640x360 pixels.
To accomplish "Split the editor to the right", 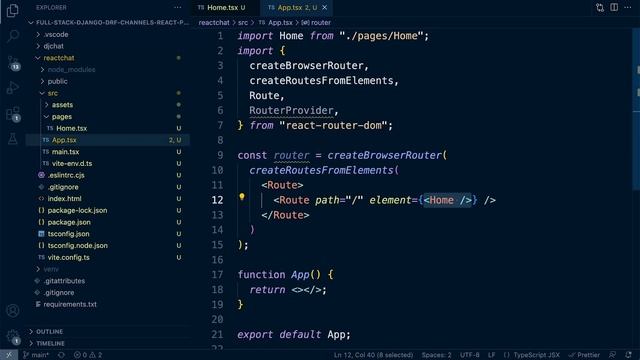I will [614, 7].
